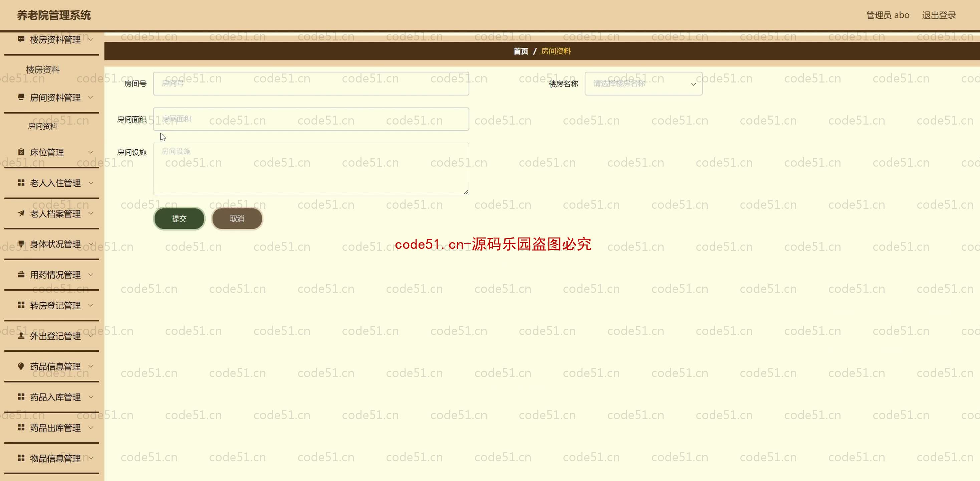Click the 房间资料 breadcrumb link
The image size is (980, 481).
tap(556, 51)
